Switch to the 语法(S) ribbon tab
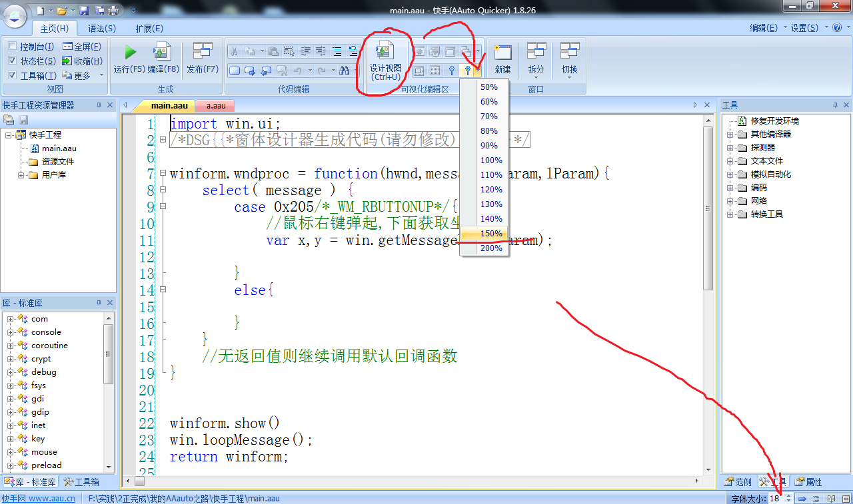This screenshot has height=504, width=853. point(102,29)
